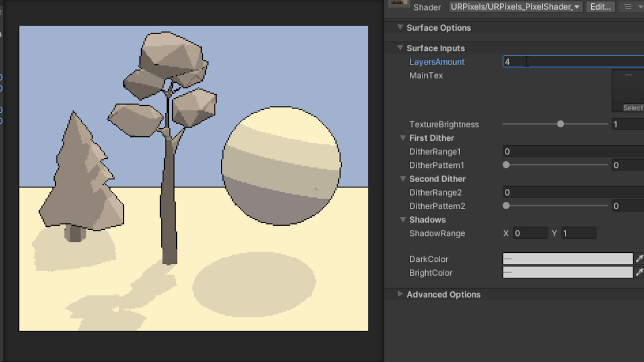Open the BrightColor color swatch
The width and height of the screenshot is (644, 362).
pyautogui.click(x=568, y=273)
